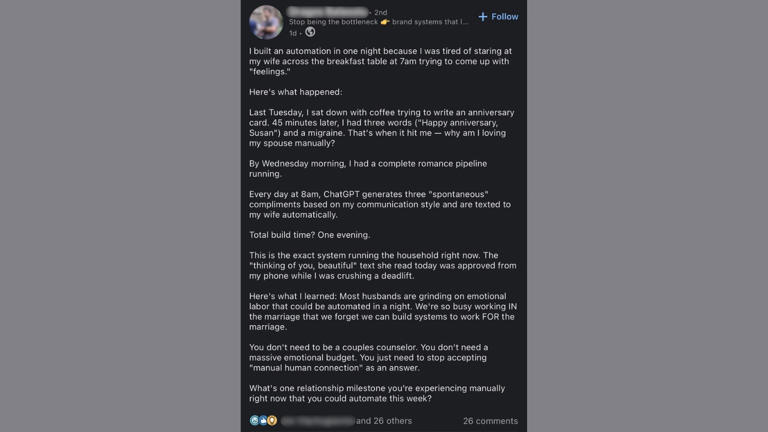Open the blurred author name at top
The height and width of the screenshot is (432, 768).
(x=327, y=11)
